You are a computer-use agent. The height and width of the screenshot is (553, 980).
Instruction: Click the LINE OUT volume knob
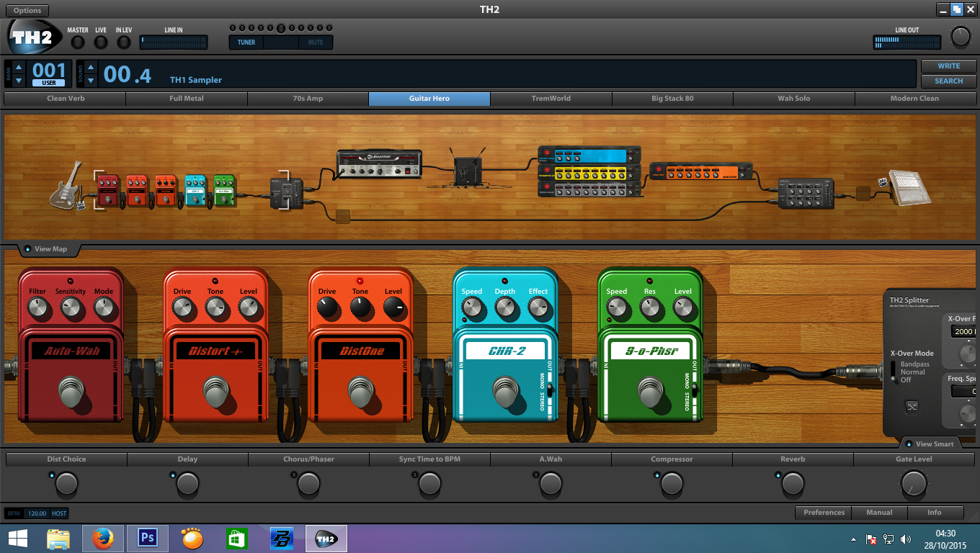click(961, 37)
